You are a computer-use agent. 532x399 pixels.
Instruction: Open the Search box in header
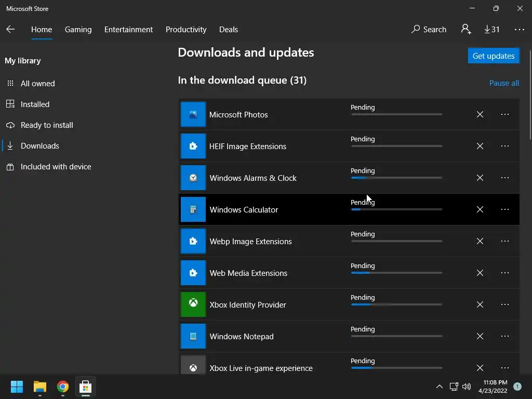click(x=429, y=30)
